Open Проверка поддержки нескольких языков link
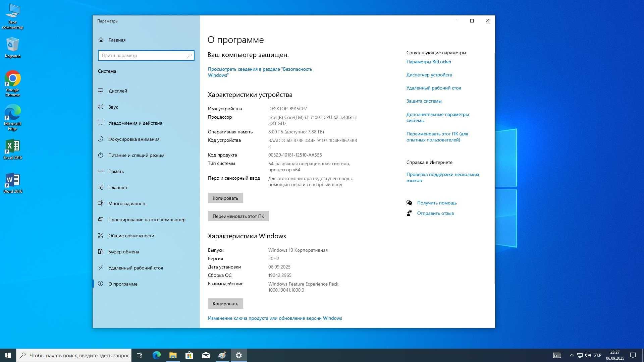Screen dimensions: 644x362 coord(443,177)
